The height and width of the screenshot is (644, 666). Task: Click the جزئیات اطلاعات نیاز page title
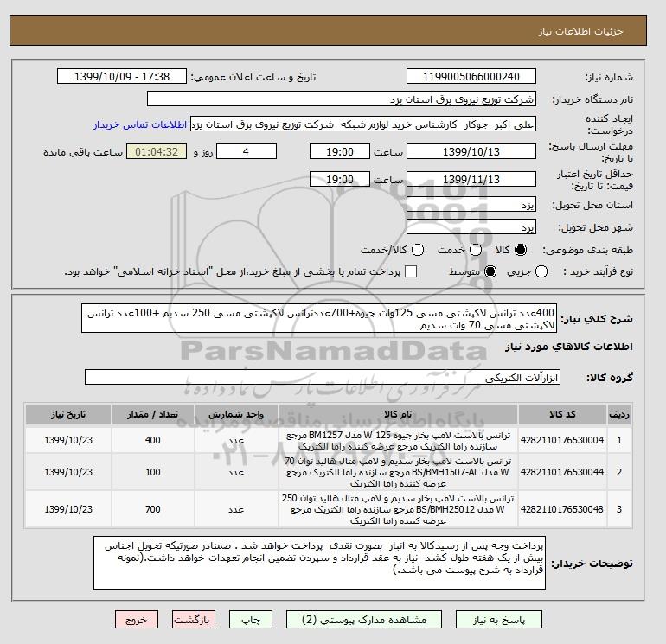point(580,31)
